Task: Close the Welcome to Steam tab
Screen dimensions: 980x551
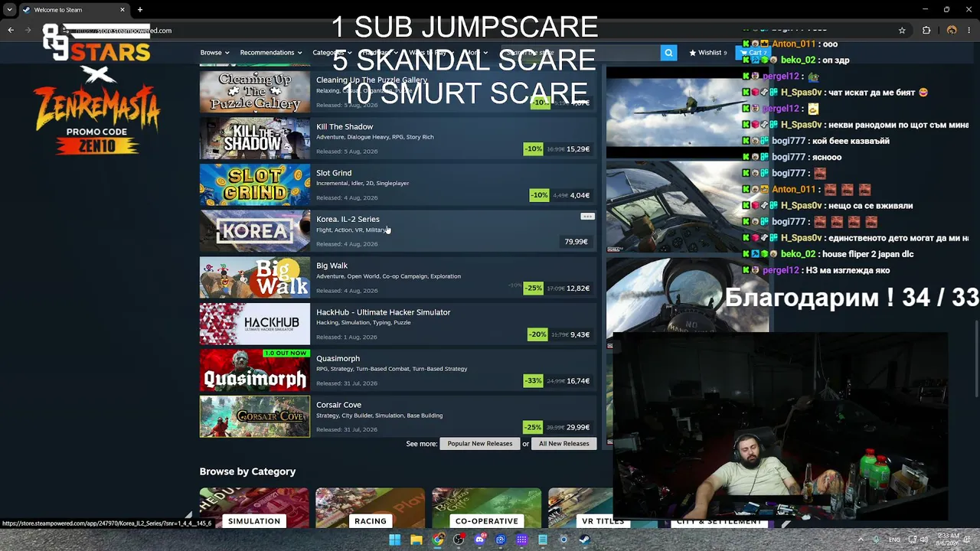Action: tap(122, 10)
